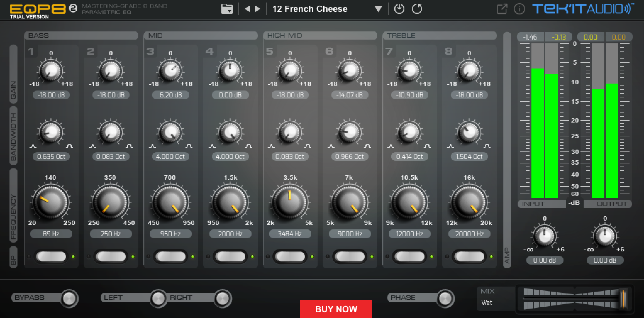644x318 pixels.
Task: Open the preset folder browser icon
Action: click(x=227, y=9)
